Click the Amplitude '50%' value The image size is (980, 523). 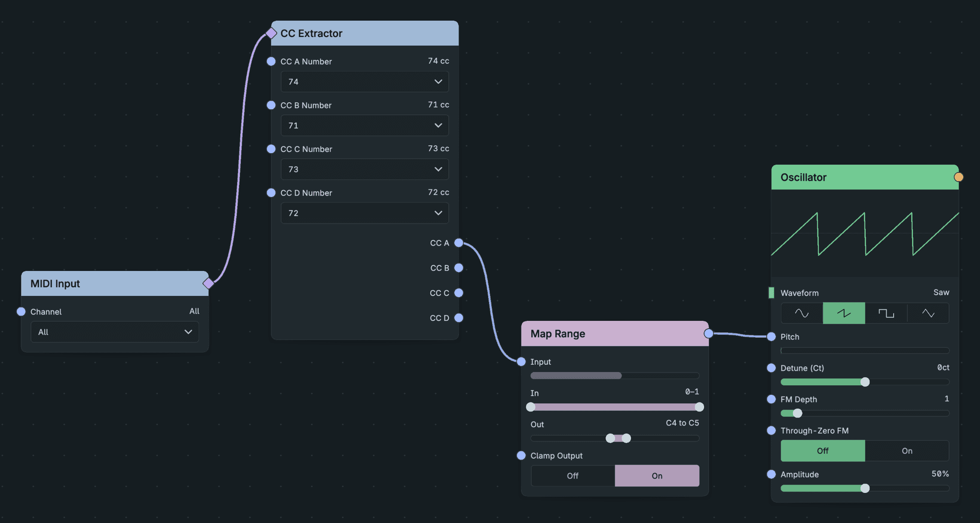[940, 474]
